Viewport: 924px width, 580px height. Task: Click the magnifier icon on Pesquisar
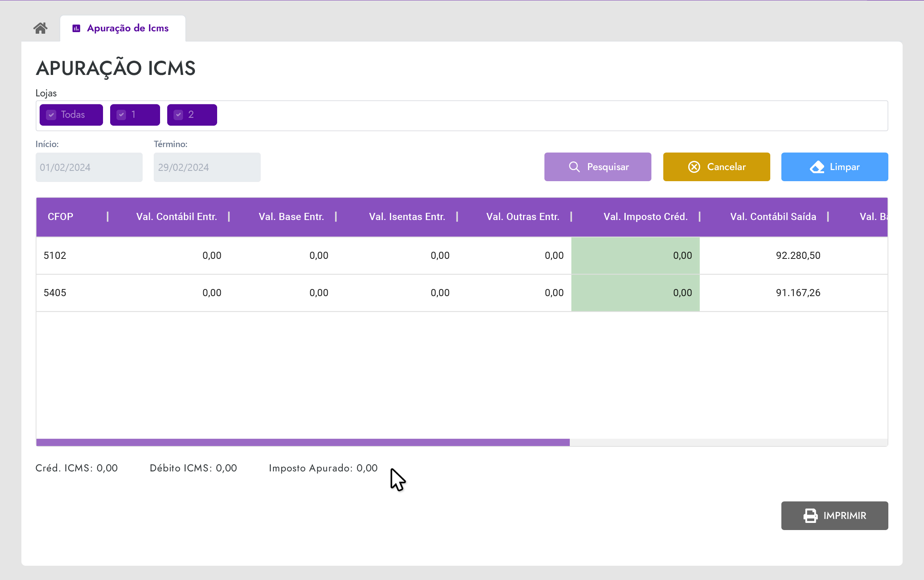(x=574, y=167)
